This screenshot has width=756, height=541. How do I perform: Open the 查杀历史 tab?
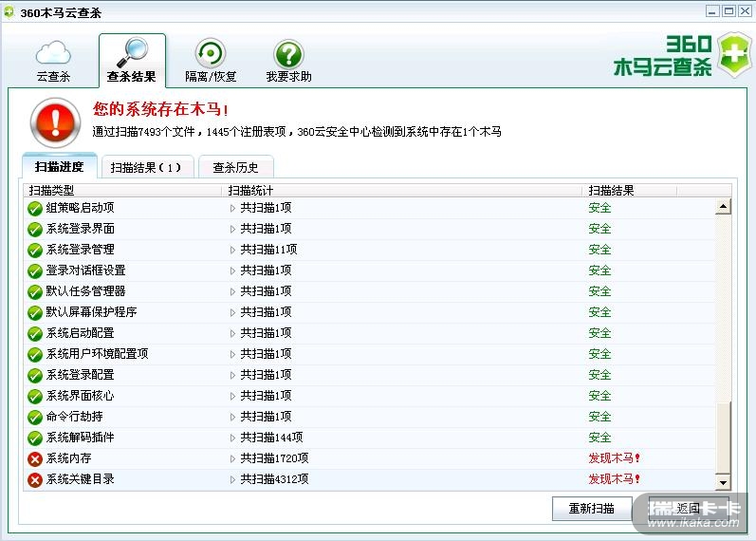point(236,167)
